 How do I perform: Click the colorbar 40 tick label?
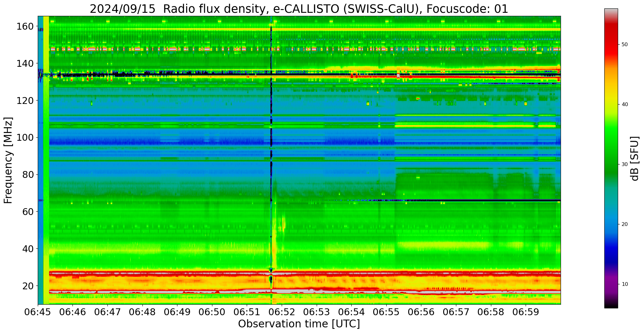625,105
